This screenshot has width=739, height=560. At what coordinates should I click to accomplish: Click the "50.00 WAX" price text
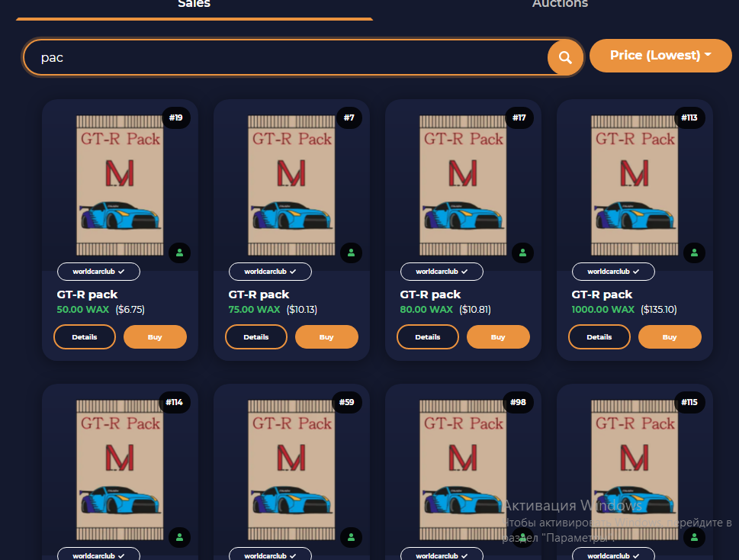[83, 310]
